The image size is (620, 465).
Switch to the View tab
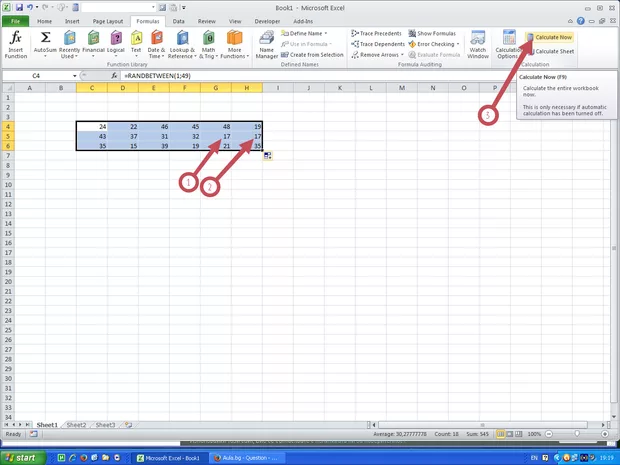pyautogui.click(x=235, y=21)
